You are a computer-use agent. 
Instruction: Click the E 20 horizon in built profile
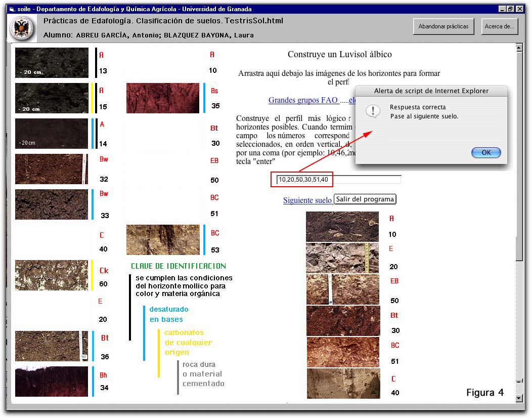[342, 258]
